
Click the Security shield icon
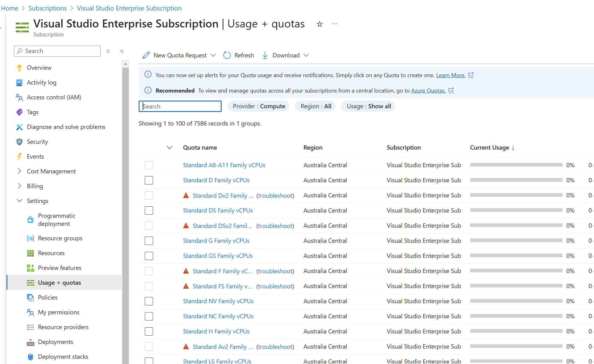click(19, 142)
